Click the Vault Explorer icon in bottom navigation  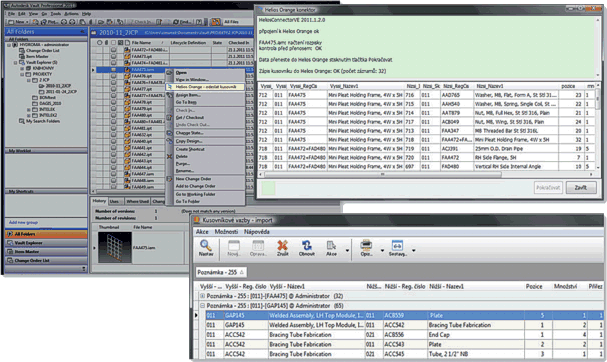(10, 243)
